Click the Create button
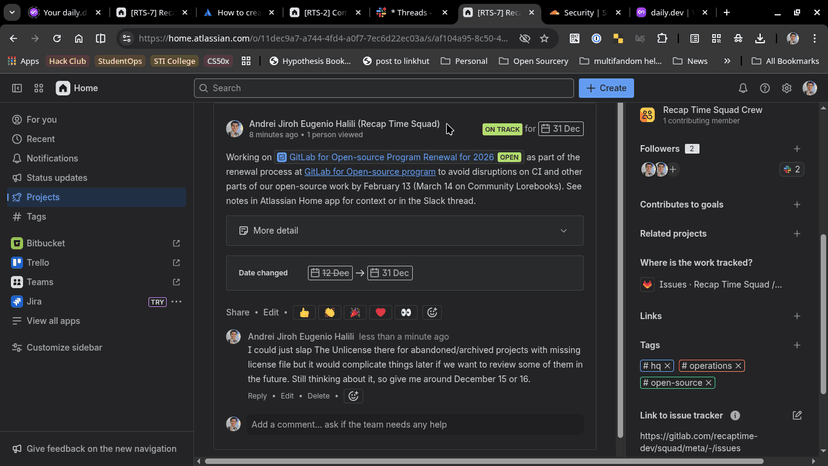Image resolution: width=828 pixels, height=466 pixels. click(606, 88)
